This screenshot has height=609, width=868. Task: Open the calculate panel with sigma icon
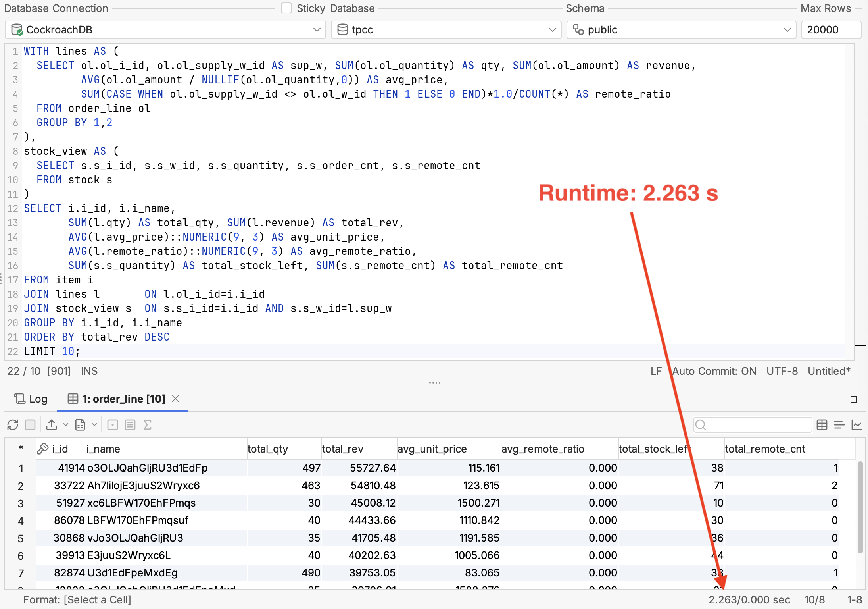148,424
